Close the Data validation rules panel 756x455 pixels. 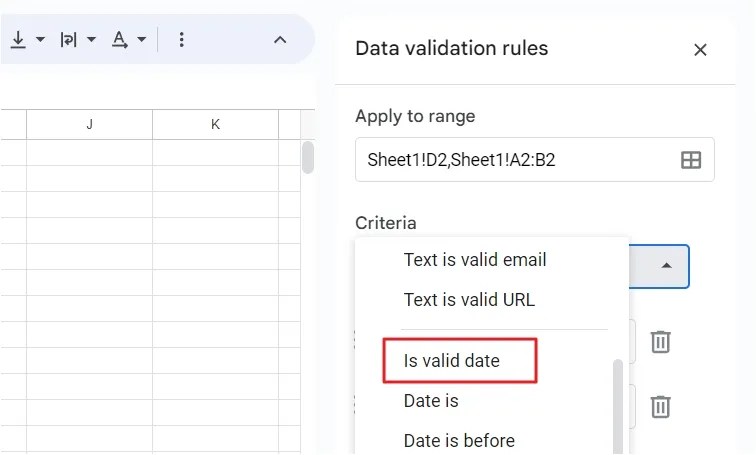(x=700, y=50)
